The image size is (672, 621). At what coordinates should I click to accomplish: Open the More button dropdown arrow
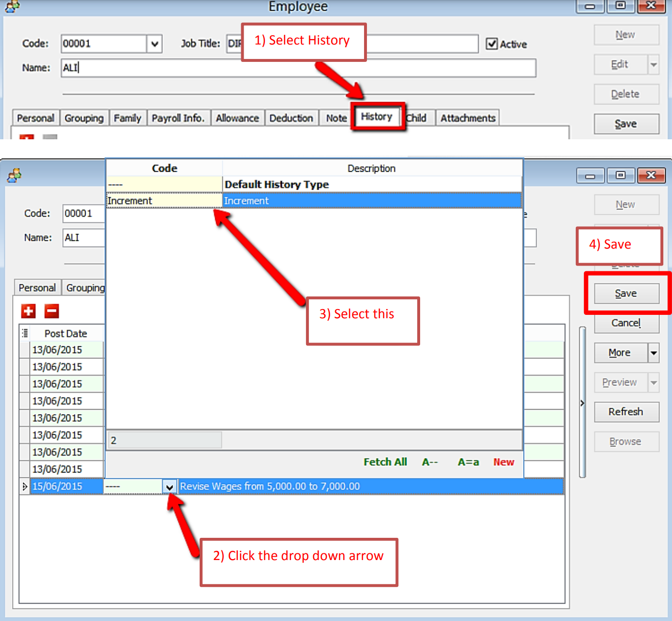click(x=654, y=353)
